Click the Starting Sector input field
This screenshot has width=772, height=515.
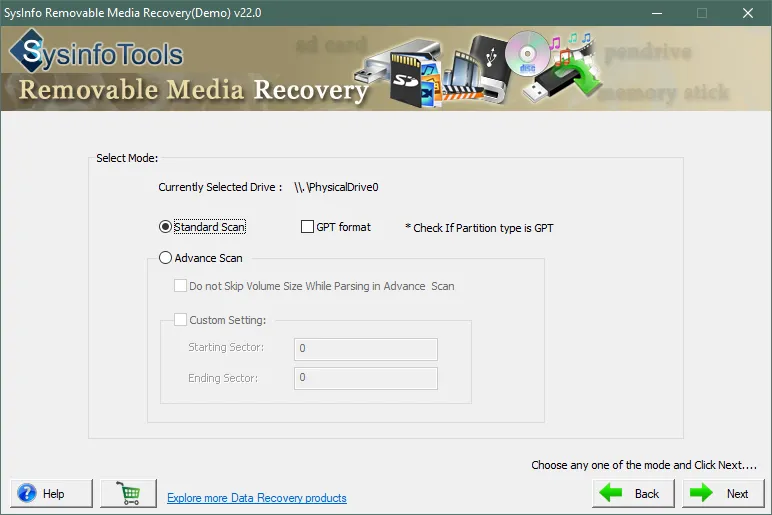pos(365,349)
